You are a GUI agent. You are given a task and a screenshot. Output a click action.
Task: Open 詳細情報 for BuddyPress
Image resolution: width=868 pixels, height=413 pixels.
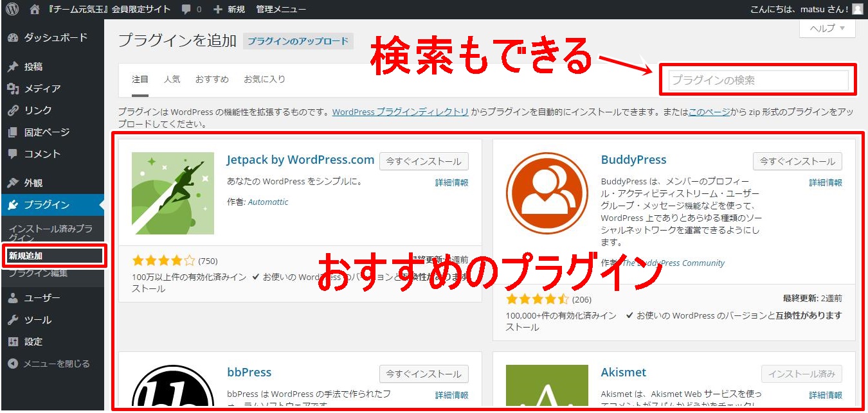(x=826, y=183)
